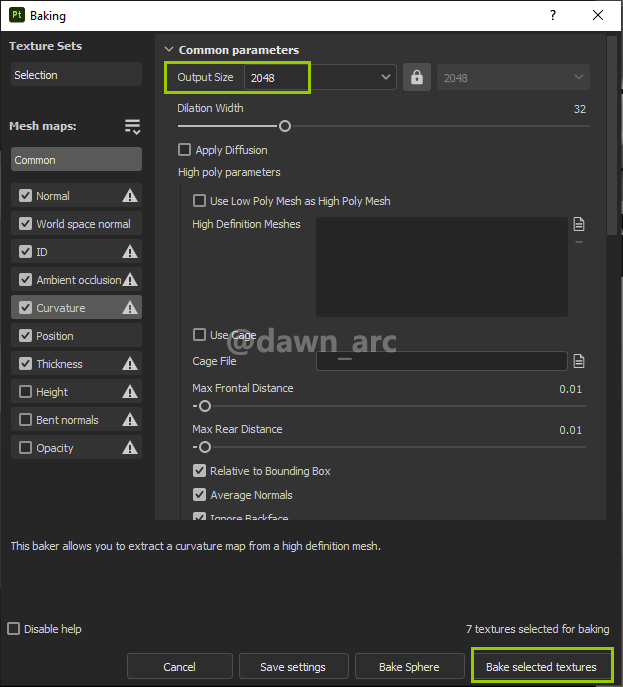623x687 pixels.
Task: Toggle the Curvature checkbox
Action: [25, 308]
